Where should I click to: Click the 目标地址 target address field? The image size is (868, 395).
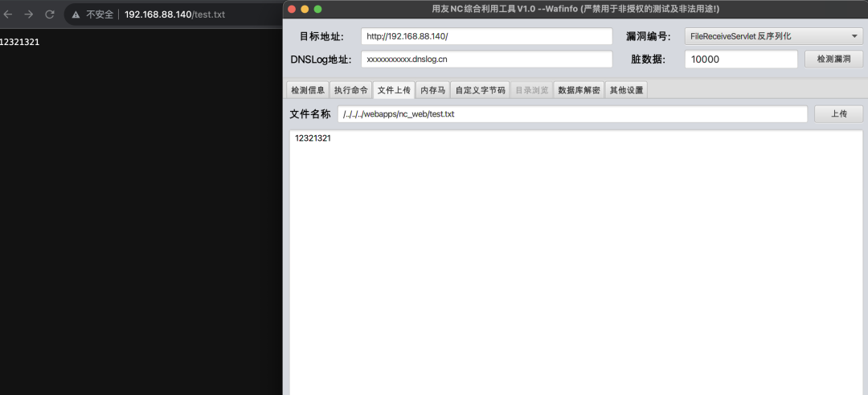click(x=486, y=36)
